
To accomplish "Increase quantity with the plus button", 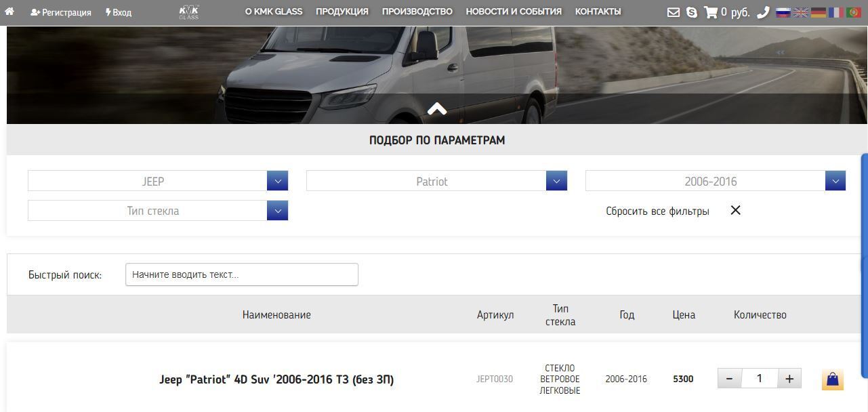I will click(x=789, y=379).
